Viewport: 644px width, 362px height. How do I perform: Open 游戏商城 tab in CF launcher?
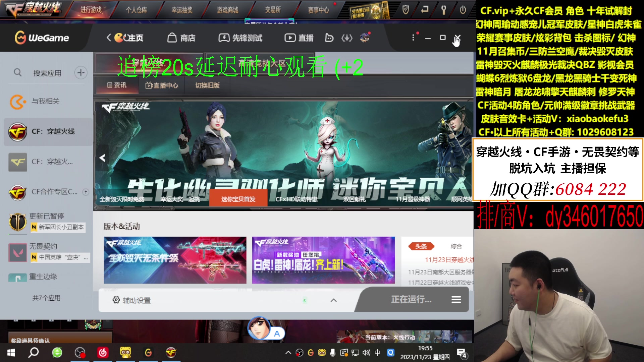click(x=228, y=10)
